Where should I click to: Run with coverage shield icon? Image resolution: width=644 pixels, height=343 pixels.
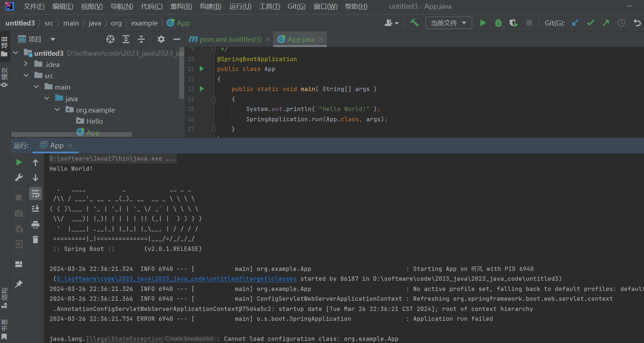[x=513, y=23]
